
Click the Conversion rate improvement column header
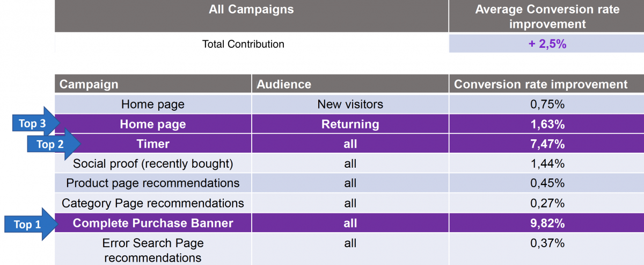(x=540, y=84)
